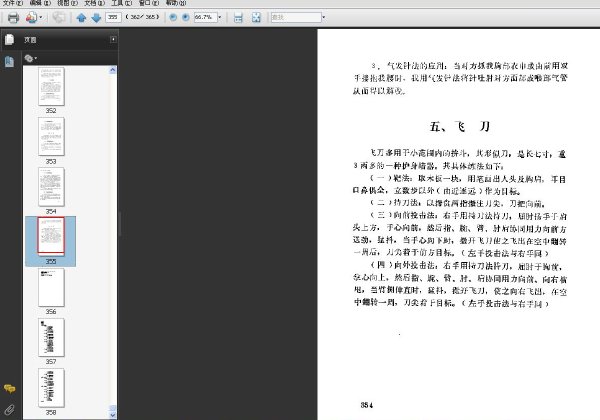
Task: Click the thumbnail scrollbar up arrow
Action: pyautogui.click(x=112, y=70)
